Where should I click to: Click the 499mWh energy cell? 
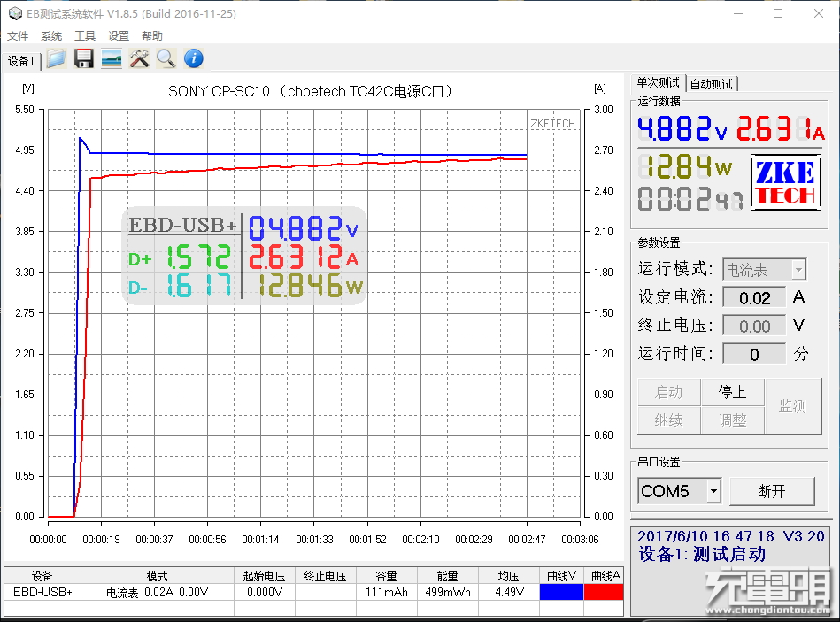coord(447,592)
